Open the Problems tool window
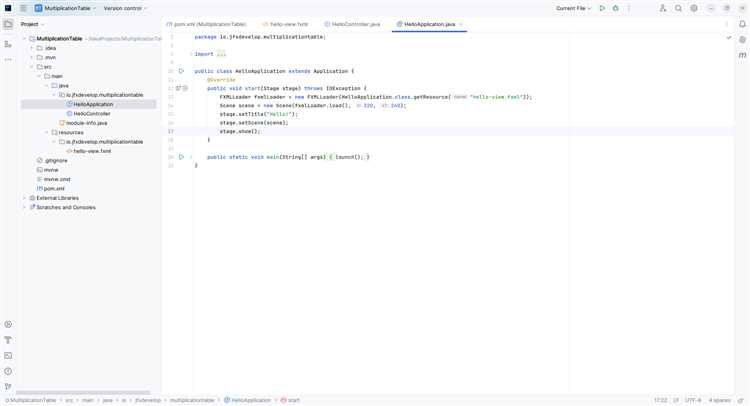The image size is (750, 406). tap(8, 371)
